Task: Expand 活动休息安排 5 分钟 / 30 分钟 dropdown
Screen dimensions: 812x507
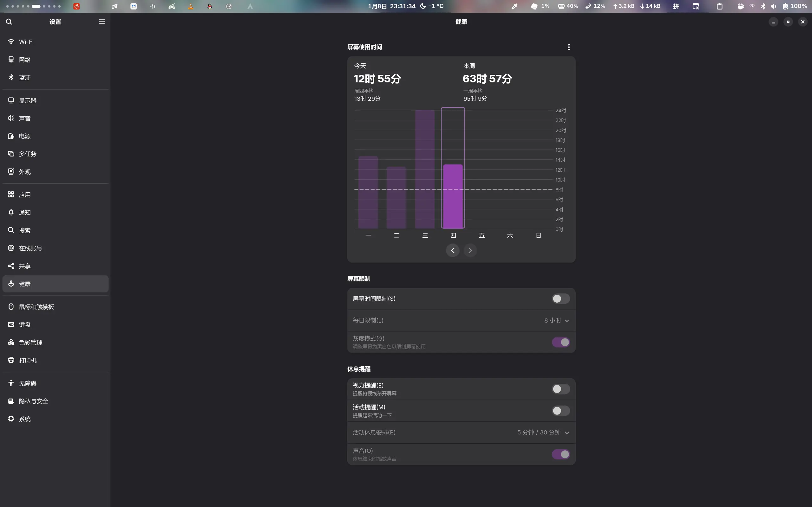Action: [x=543, y=433]
